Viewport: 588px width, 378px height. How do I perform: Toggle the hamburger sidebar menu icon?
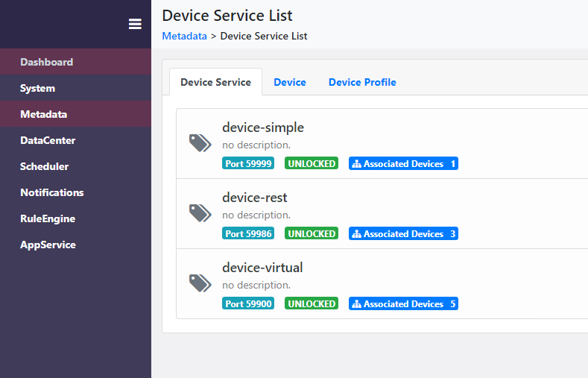click(x=135, y=24)
